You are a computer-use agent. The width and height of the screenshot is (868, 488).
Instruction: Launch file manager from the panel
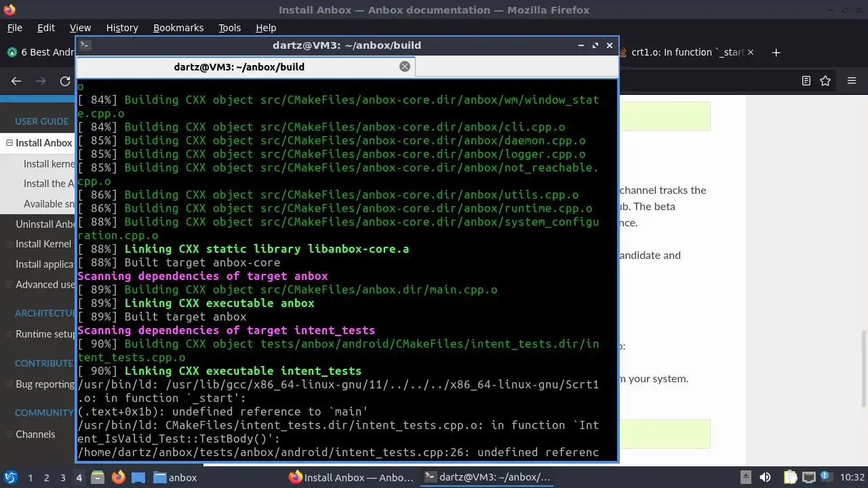[x=97, y=477]
